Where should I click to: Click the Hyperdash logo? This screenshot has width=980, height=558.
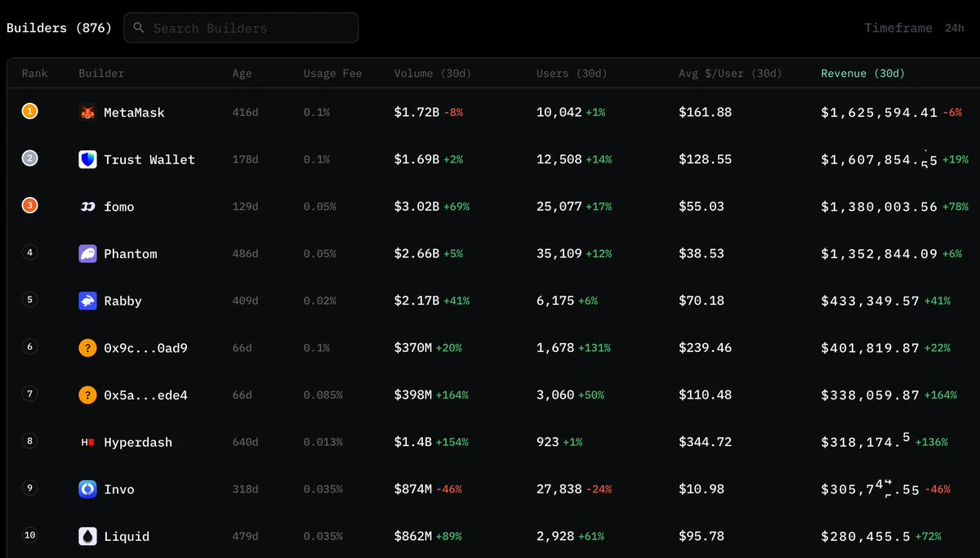pos(87,442)
